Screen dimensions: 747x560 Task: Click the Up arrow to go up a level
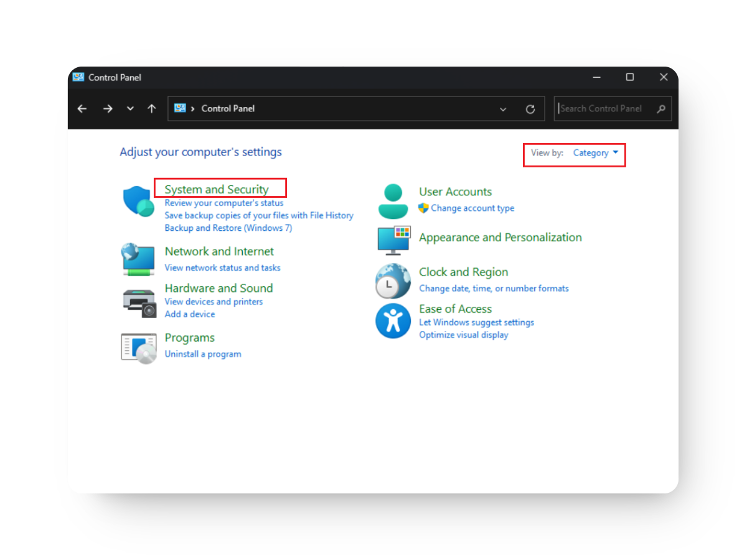[151, 108]
